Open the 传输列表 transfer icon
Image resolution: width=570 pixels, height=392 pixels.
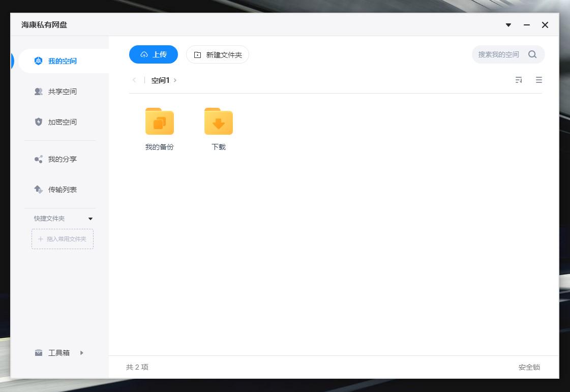coord(38,189)
